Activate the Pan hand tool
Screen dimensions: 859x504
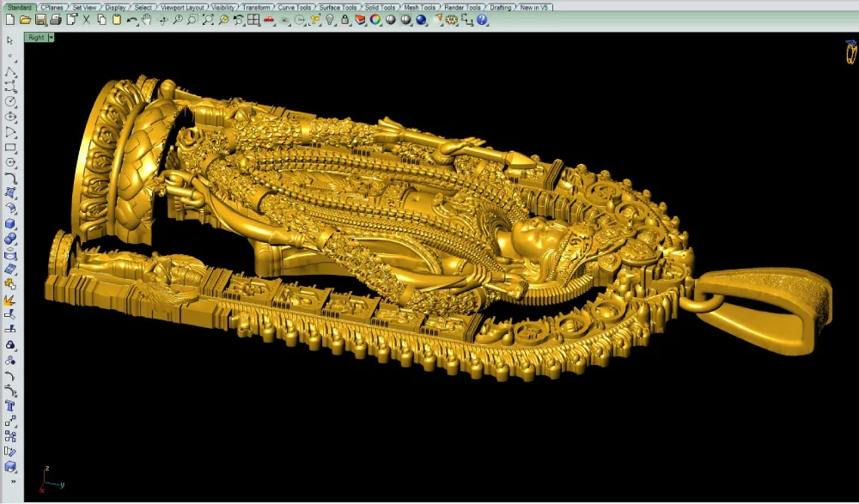(147, 20)
